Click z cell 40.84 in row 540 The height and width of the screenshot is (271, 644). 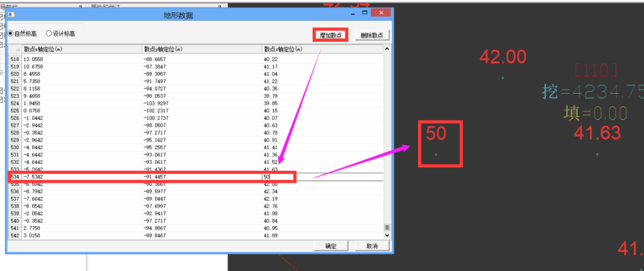[x=323, y=221]
